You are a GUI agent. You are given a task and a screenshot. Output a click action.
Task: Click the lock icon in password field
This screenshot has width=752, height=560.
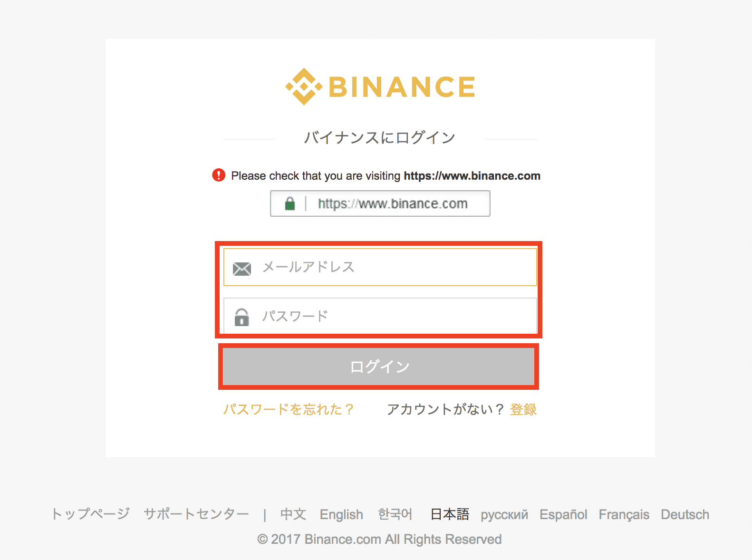(242, 317)
